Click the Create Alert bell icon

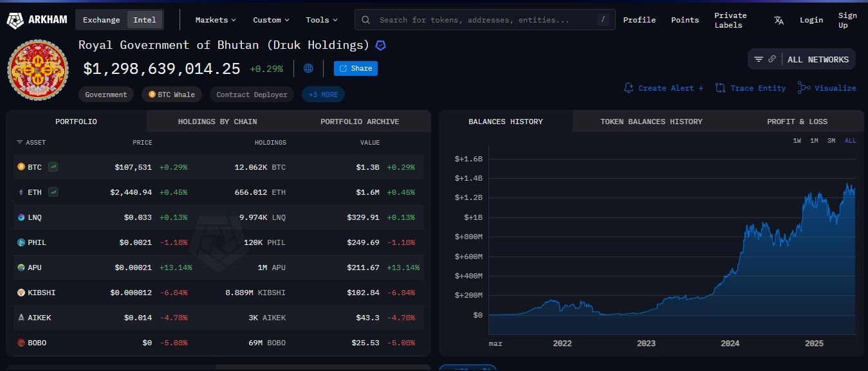click(629, 88)
